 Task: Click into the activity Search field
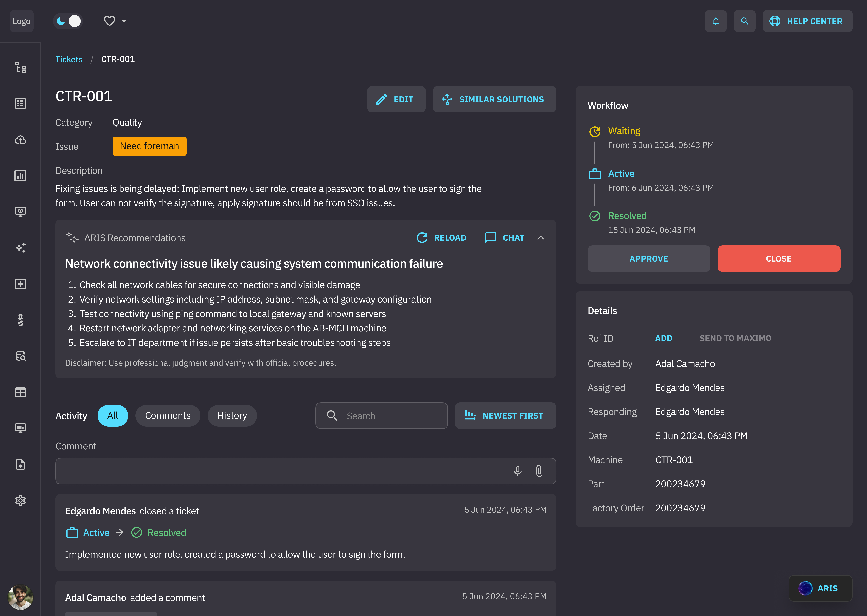382,416
